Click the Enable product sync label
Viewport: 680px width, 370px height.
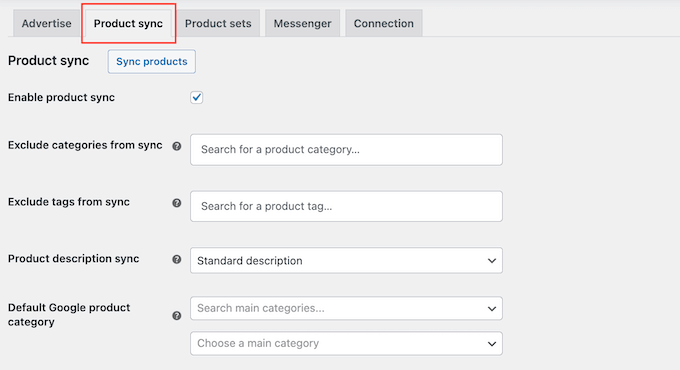coord(61,98)
